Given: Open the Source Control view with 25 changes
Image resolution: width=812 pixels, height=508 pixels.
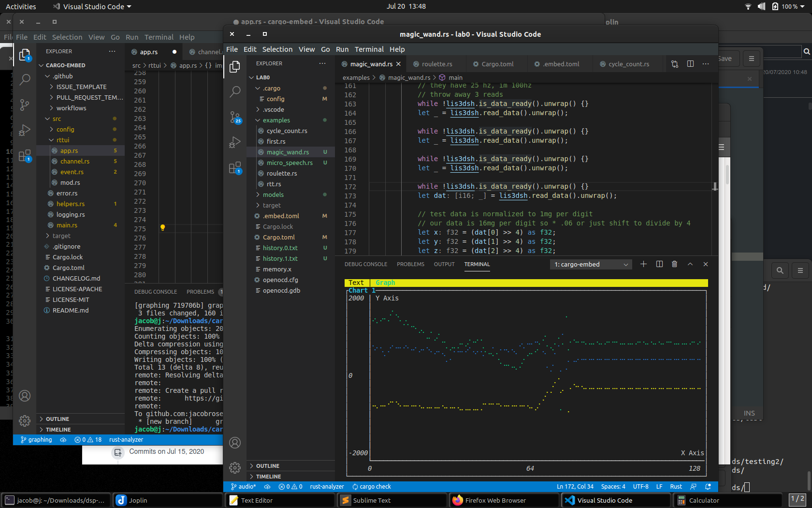Looking at the screenshot, I should [x=235, y=118].
